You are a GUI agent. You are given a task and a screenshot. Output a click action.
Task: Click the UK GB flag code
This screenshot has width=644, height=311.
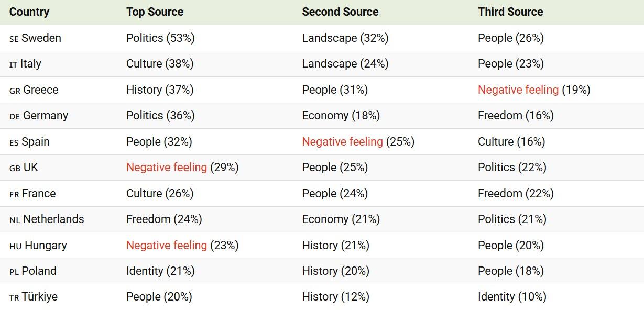pyautogui.click(x=15, y=169)
